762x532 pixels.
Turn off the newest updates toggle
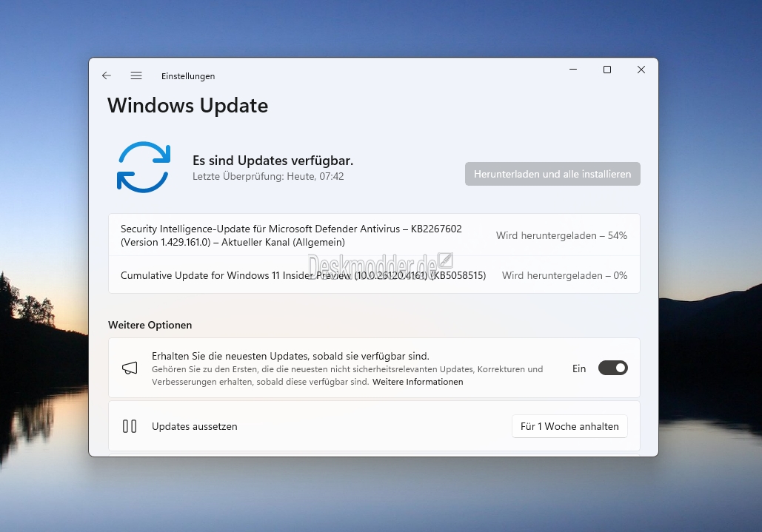pos(613,368)
